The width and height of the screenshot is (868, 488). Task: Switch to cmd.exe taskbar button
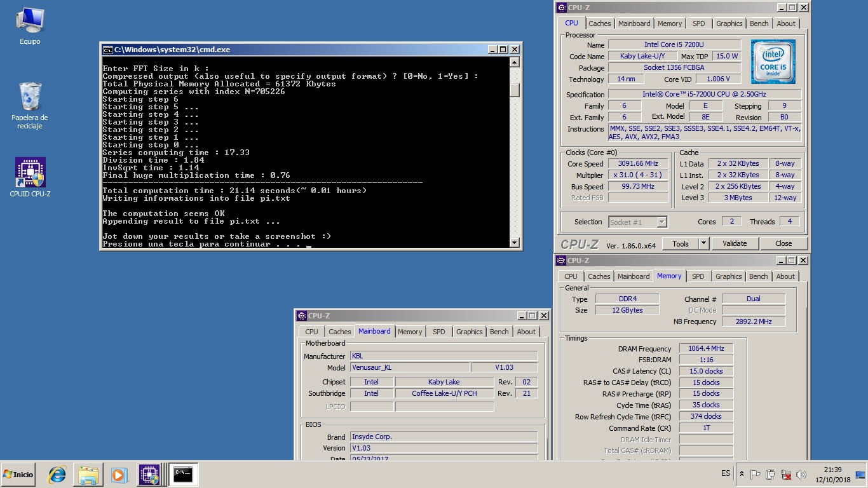[x=184, y=474]
